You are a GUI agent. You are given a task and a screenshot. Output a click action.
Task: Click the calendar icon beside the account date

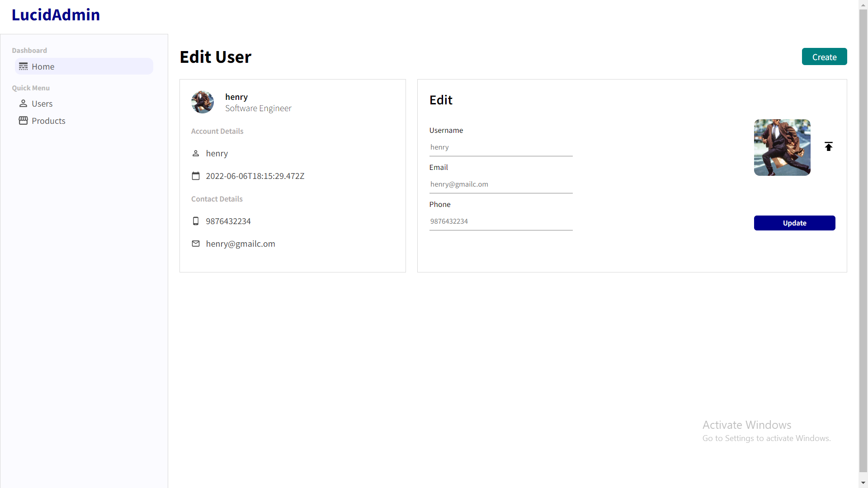tap(196, 176)
